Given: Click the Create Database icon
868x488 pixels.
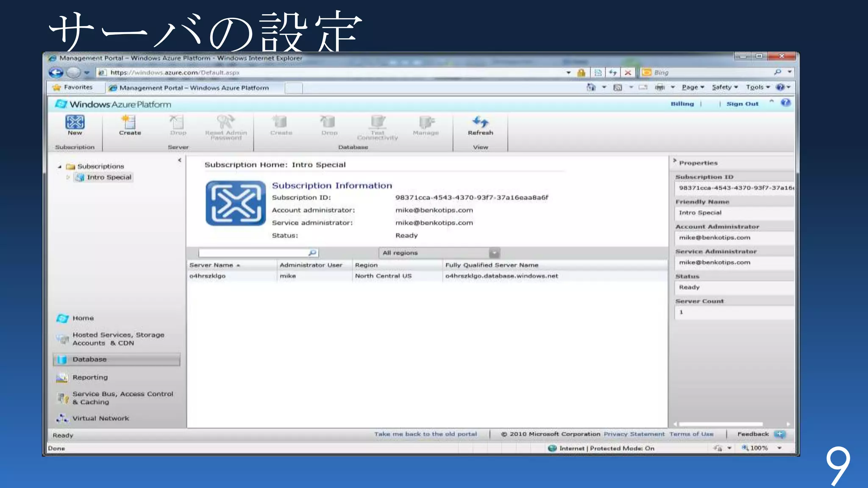Looking at the screenshot, I should [280, 122].
